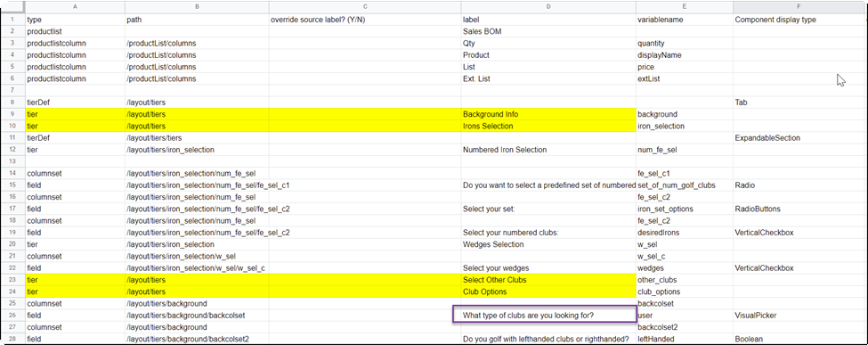
Task: Select the 'productlist' cell in row 2
Action: tap(75, 31)
